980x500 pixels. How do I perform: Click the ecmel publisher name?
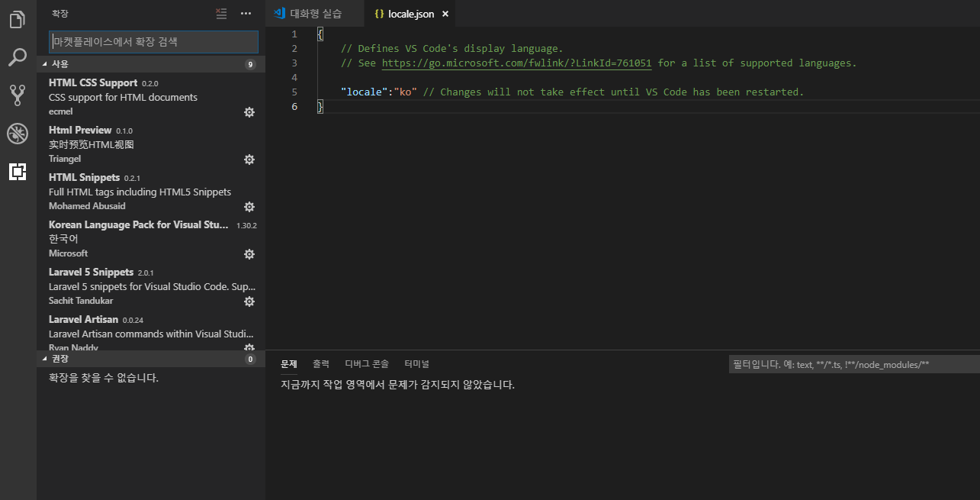point(61,111)
